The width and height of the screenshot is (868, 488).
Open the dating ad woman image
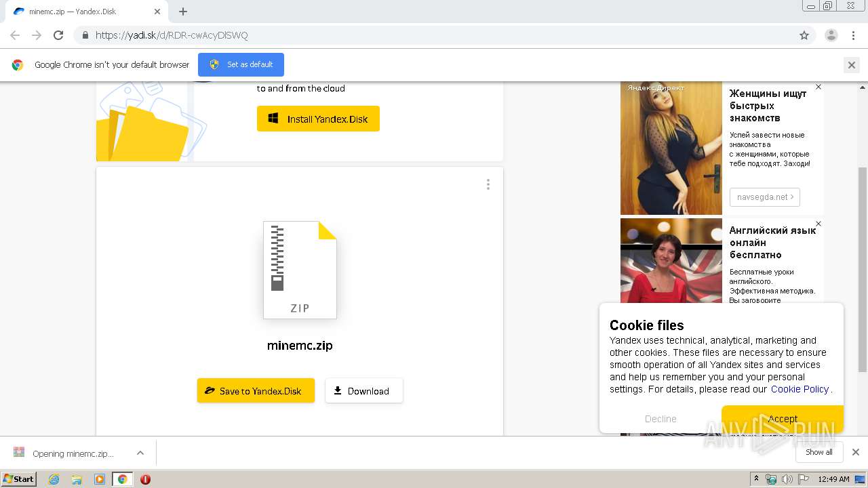coord(671,148)
